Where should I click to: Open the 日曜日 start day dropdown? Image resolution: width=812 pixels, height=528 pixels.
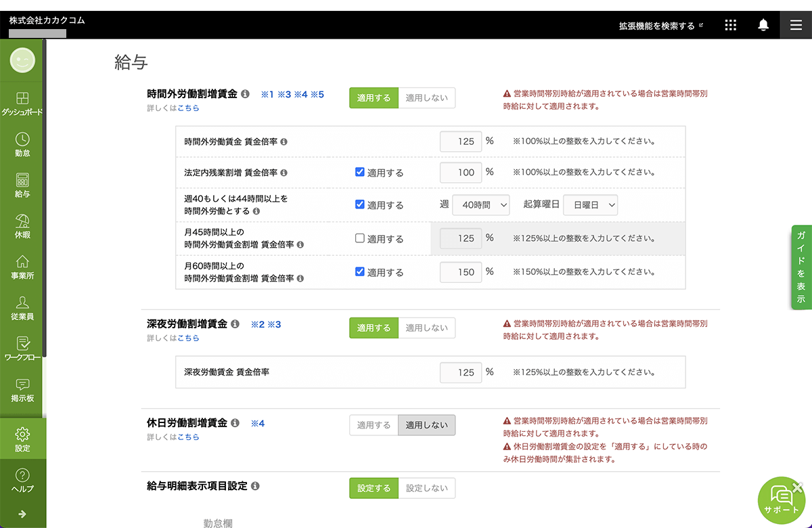(590, 205)
